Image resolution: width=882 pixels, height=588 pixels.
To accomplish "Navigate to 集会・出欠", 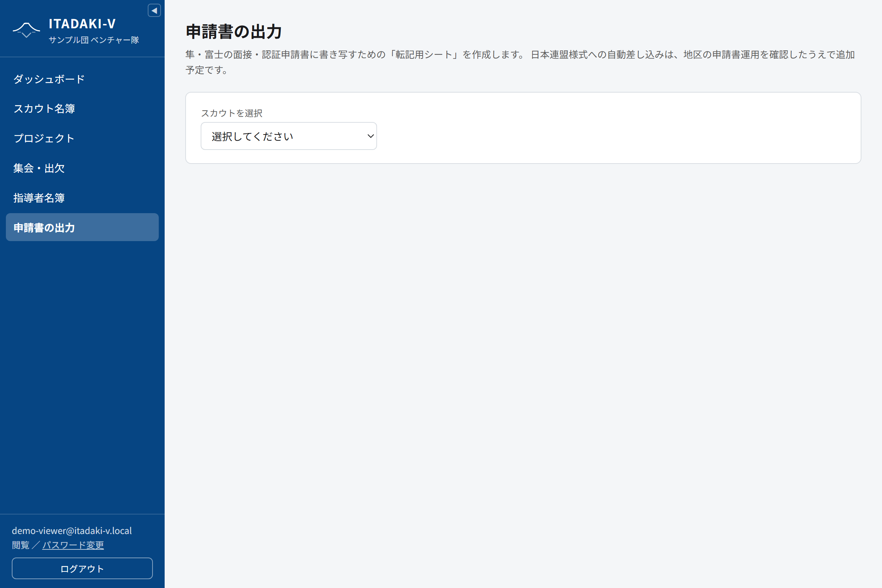I will click(x=82, y=168).
